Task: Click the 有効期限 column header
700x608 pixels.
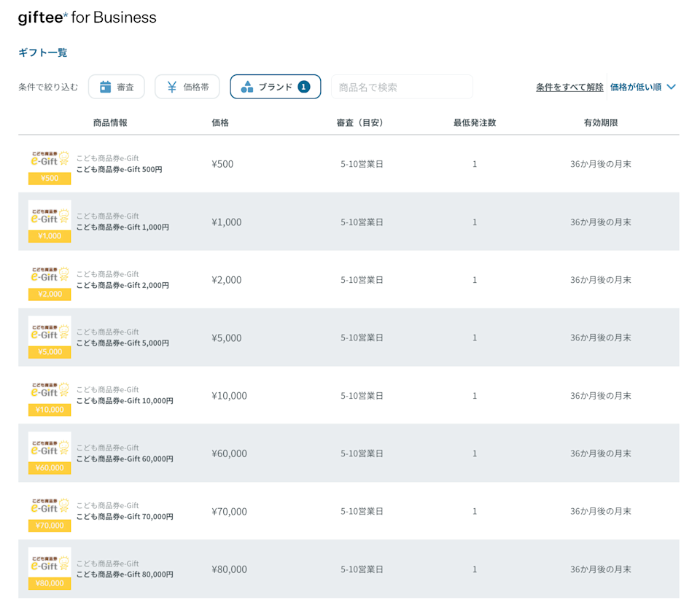Action: [600, 122]
